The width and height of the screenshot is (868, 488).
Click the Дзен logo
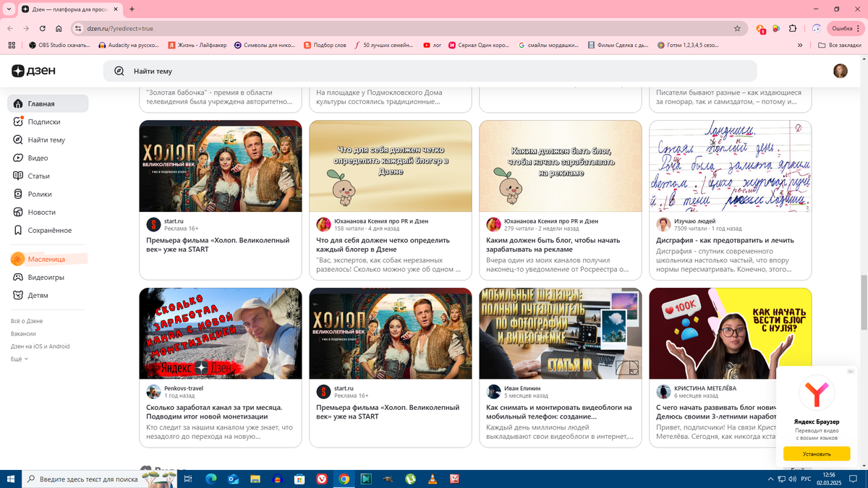pyautogui.click(x=33, y=71)
